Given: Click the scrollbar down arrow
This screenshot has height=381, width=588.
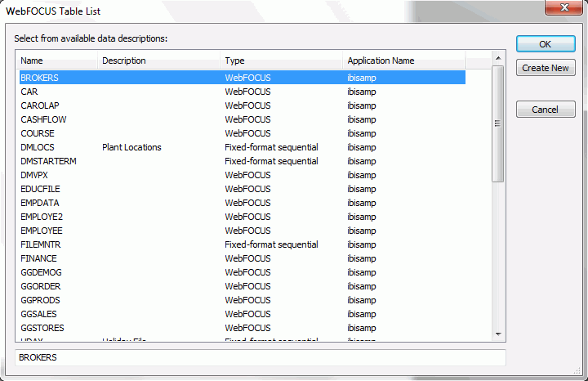Looking at the screenshot, I should (x=498, y=334).
